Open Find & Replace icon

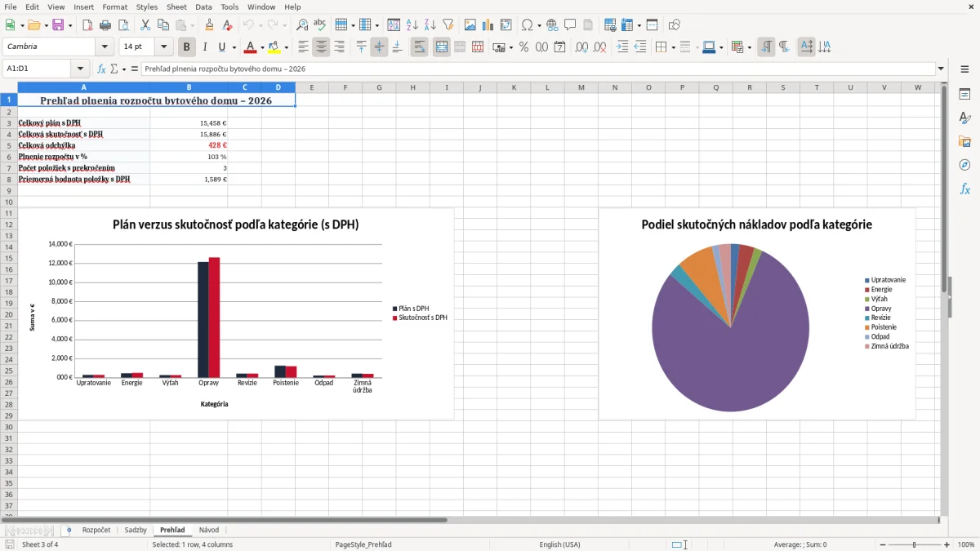pyautogui.click(x=302, y=25)
